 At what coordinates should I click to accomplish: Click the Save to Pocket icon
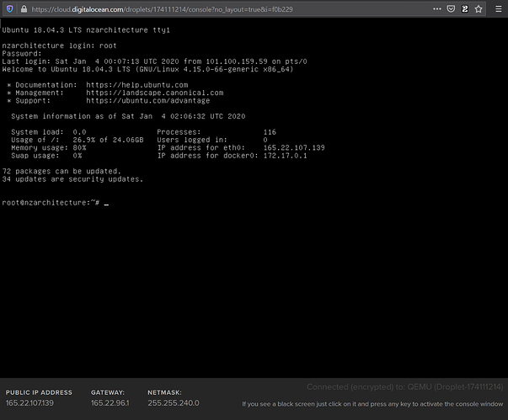coord(451,9)
